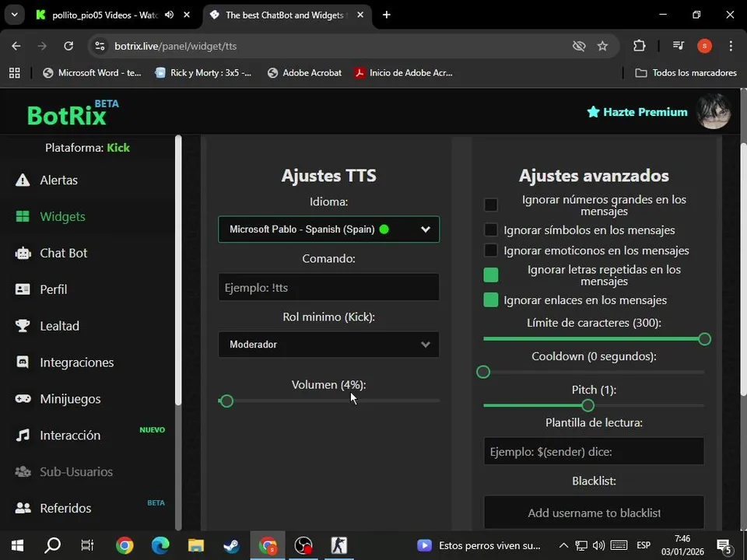This screenshot has width=747, height=560.
Task: Open the apps grid icon in bookmarks bar
Action: (15, 73)
